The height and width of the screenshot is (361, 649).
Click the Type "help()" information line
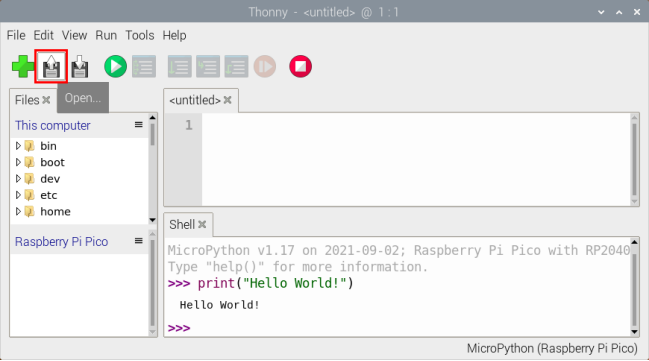(x=298, y=267)
